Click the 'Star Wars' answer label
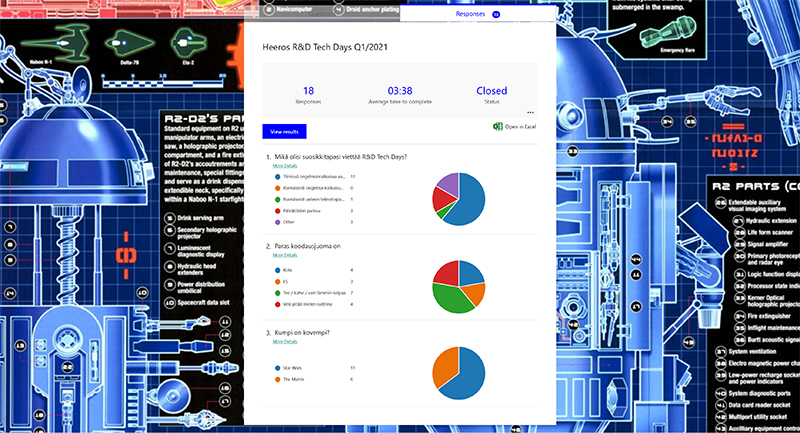Image resolution: width=800 pixels, height=433 pixels. (x=292, y=368)
